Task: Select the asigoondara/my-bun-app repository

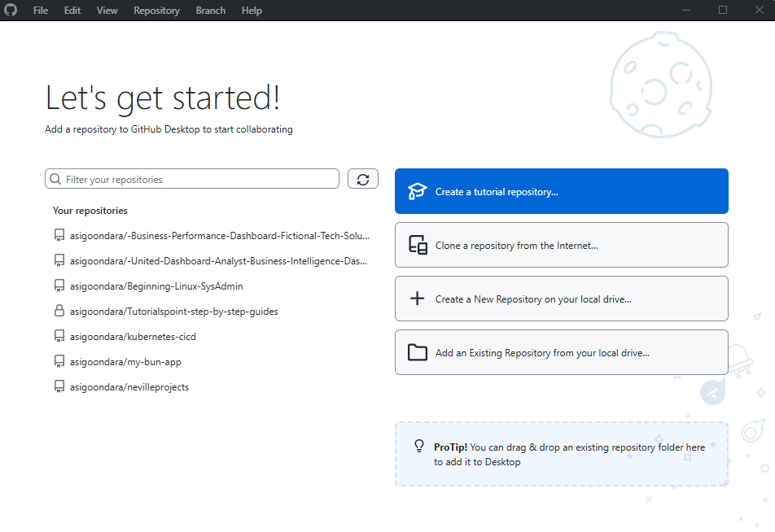Action: click(126, 361)
